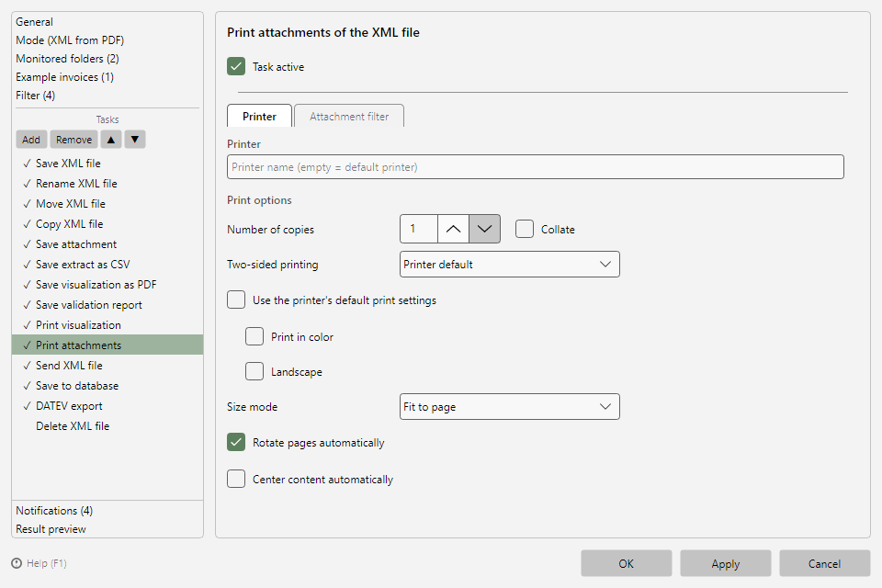
Task: Select the Save XML file task
Action: [x=107, y=164]
